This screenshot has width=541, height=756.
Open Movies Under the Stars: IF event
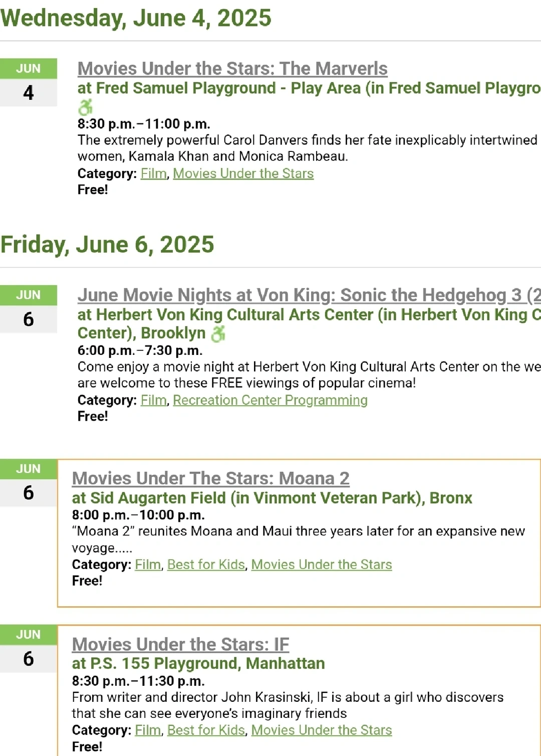pyautogui.click(x=180, y=644)
